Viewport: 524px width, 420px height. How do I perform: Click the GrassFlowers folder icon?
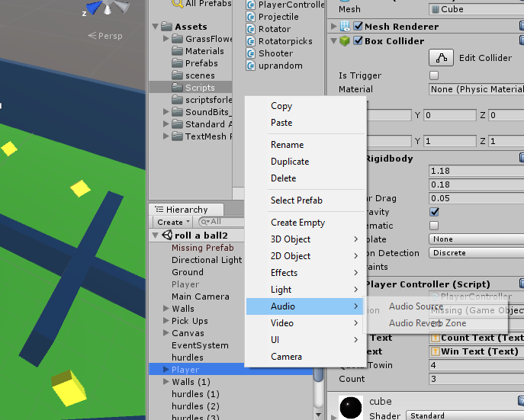177,39
